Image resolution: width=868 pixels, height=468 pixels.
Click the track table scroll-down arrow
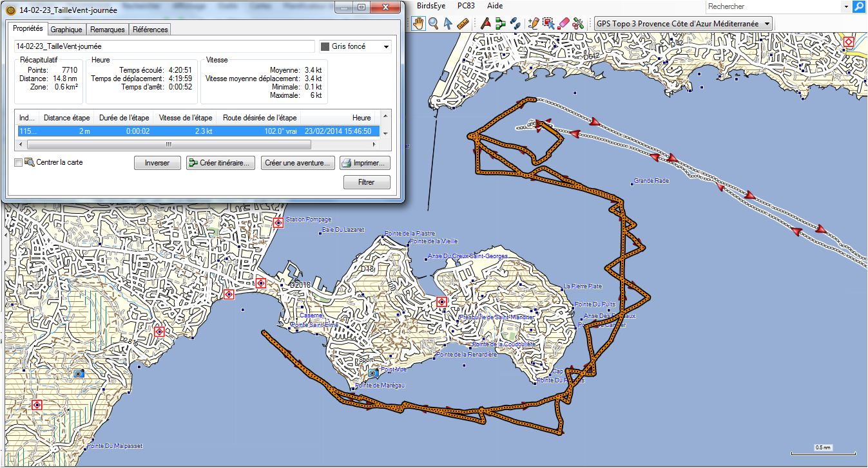[x=386, y=133]
